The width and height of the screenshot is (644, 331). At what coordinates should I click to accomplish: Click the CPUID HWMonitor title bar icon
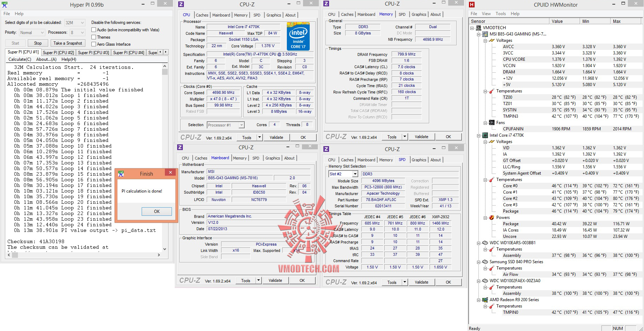tap(472, 5)
